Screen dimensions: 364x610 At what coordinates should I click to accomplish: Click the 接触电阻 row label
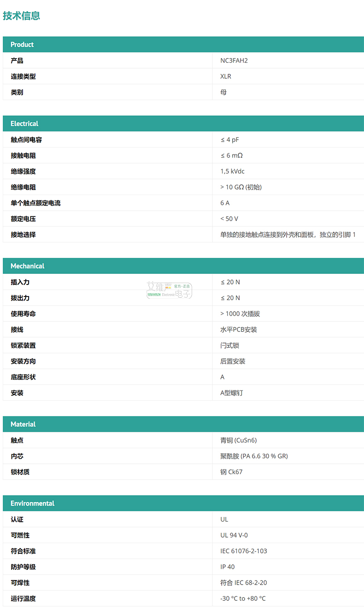point(23,155)
